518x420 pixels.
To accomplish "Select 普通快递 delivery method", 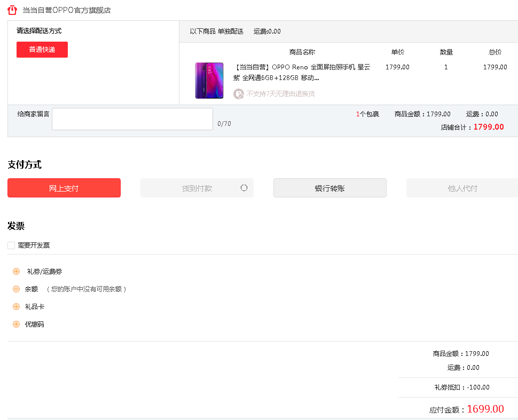I will 42,50.
